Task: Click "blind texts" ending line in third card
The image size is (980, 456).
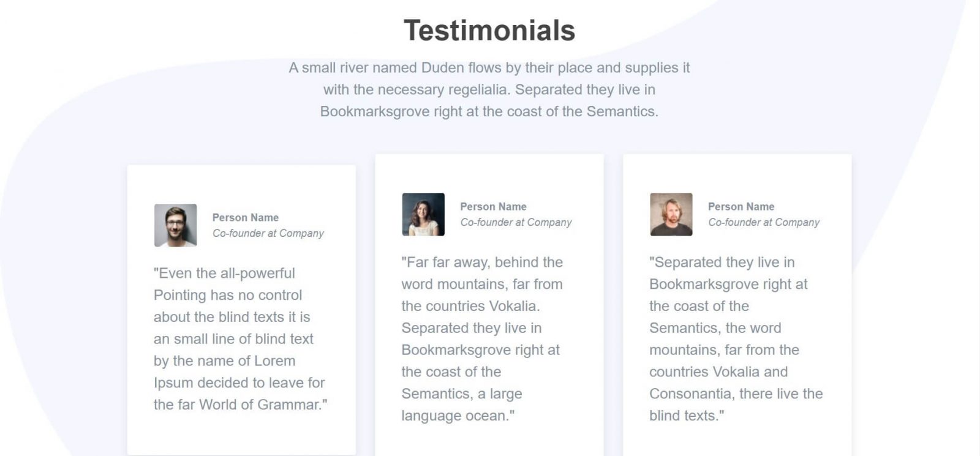Action: point(686,416)
